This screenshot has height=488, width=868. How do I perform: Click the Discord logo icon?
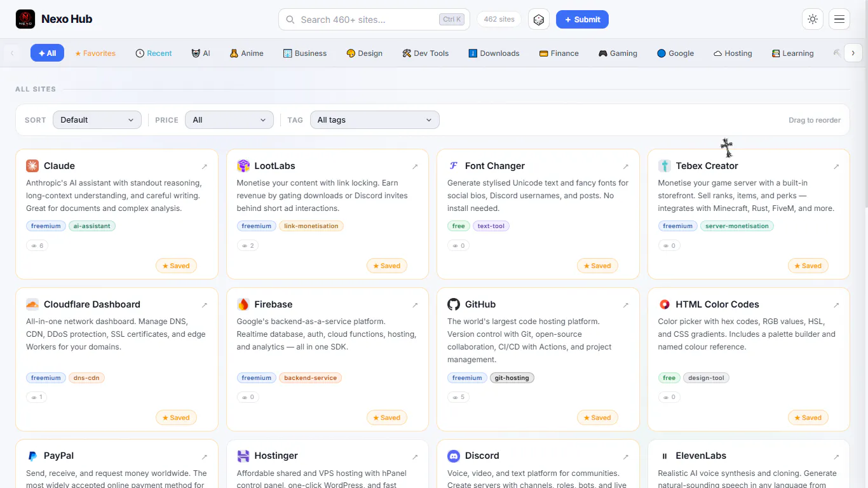[454, 456]
